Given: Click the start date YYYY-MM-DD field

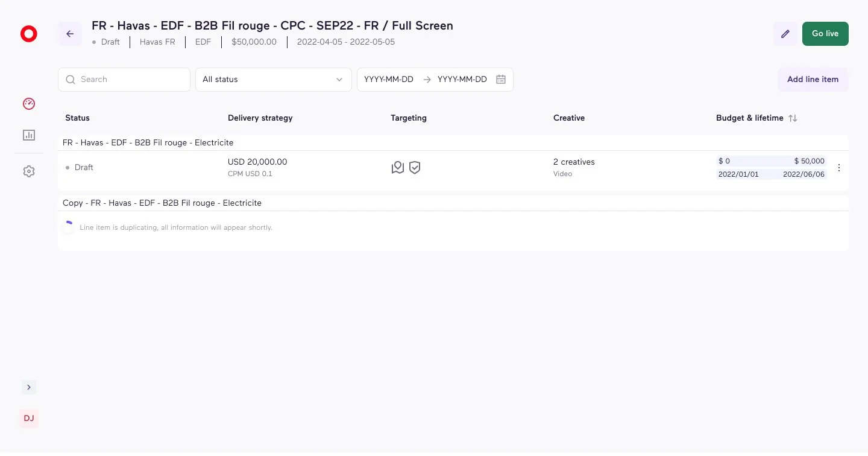Looking at the screenshot, I should pos(389,80).
